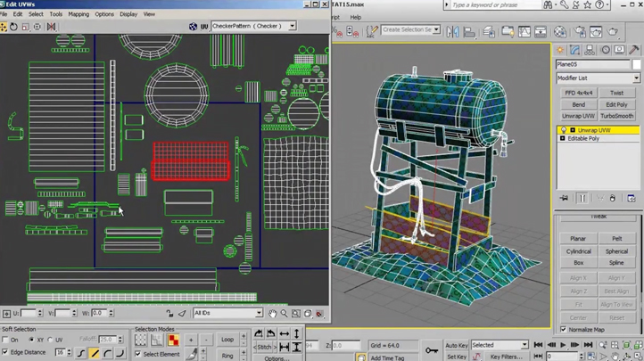644x361 pixels.
Task: Click the quick Render Production teapot icon
Action: click(613, 31)
